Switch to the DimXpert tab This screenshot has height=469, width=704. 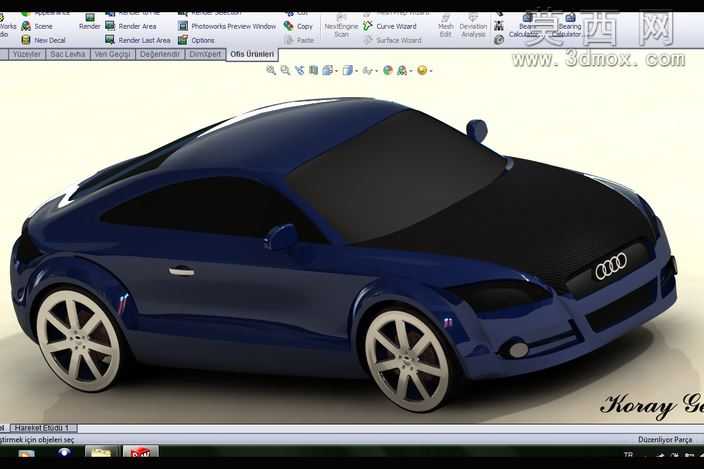pyautogui.click(x=205, y=54)
